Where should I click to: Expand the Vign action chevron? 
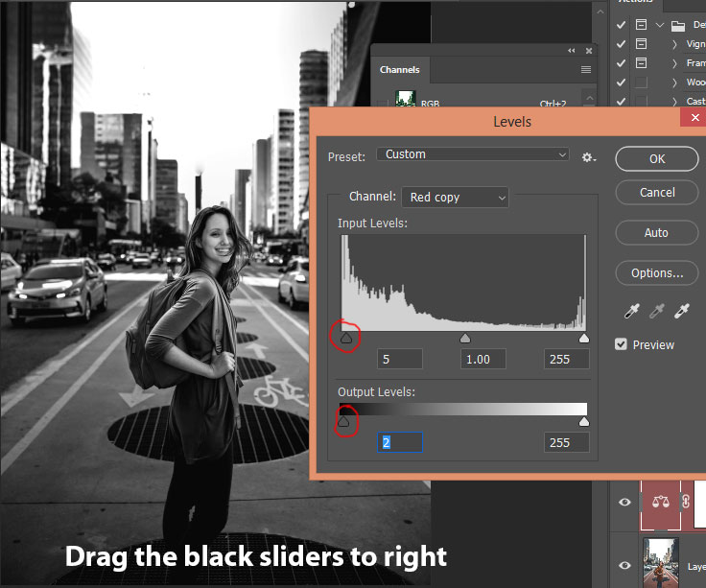tap(674, 44)
